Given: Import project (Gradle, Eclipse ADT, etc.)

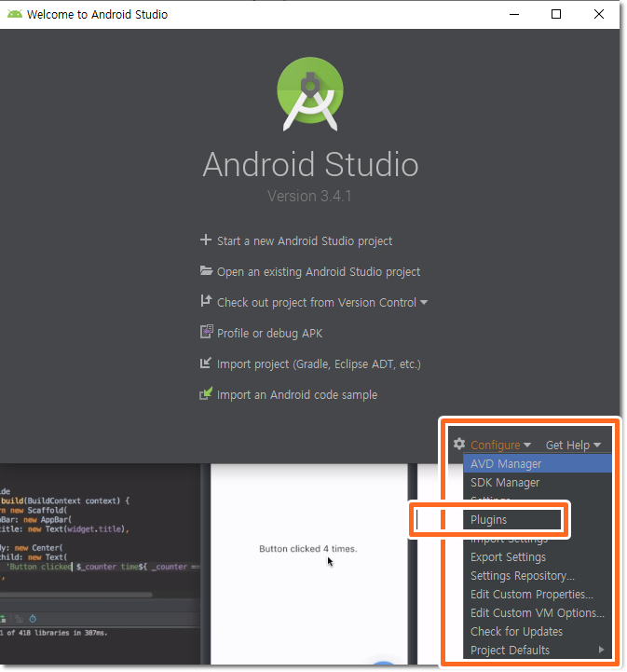Looking at the screenshot, I should click(x=319, y=364).
